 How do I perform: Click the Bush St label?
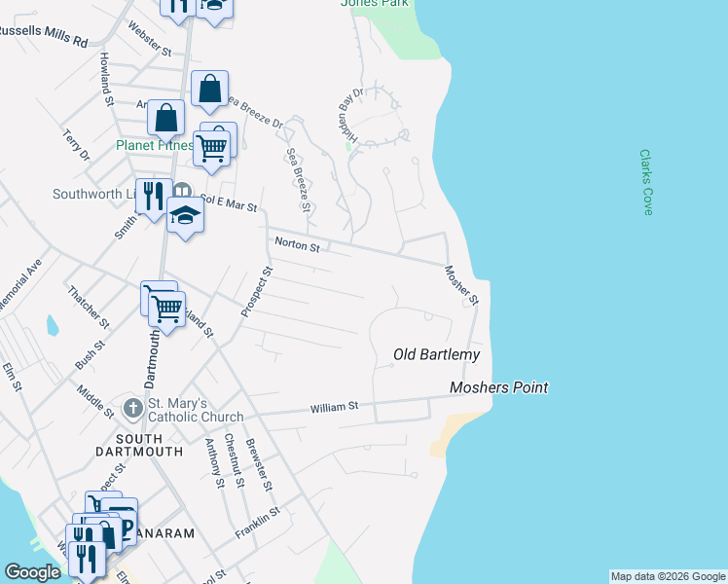tap(91, 355)
